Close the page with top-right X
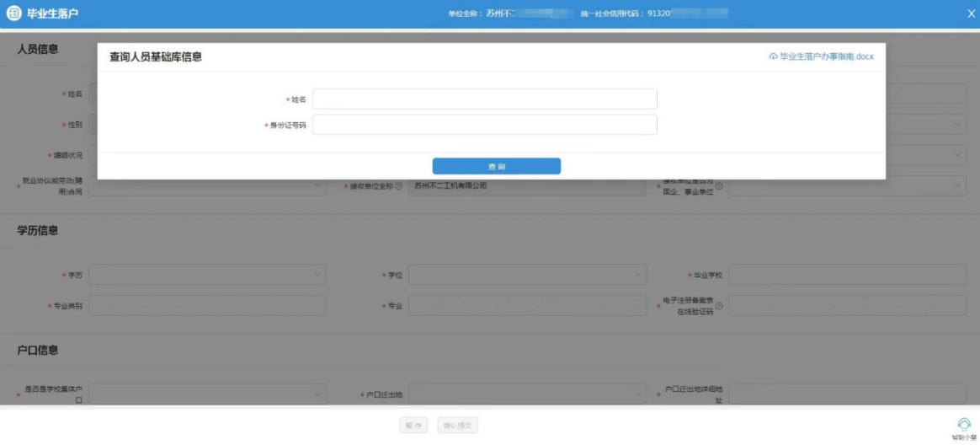Viewport: 980px width, 445px height. click(971, 13)
